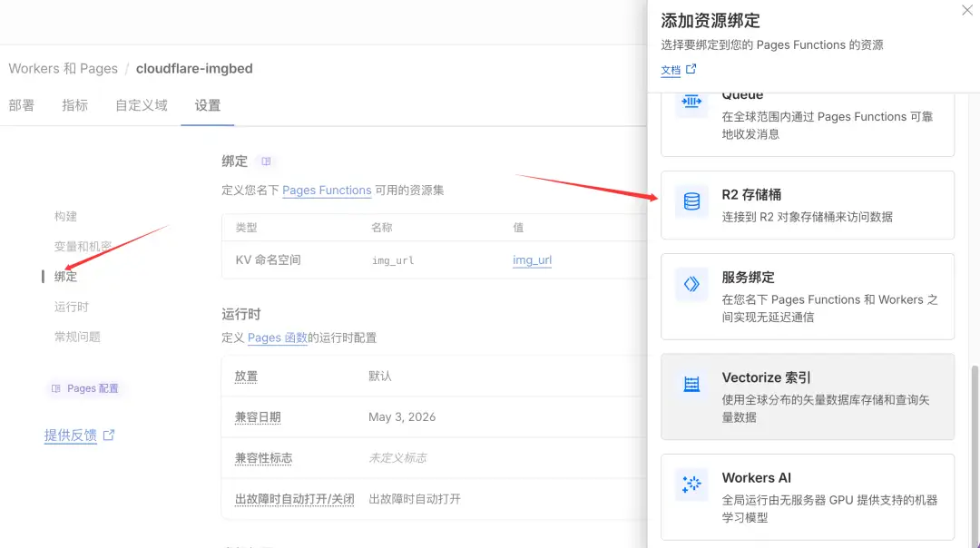This screenshot has width=980, height=548.
Task: Select 运行时 in settings sidebar
Action: tap(72, 307)
